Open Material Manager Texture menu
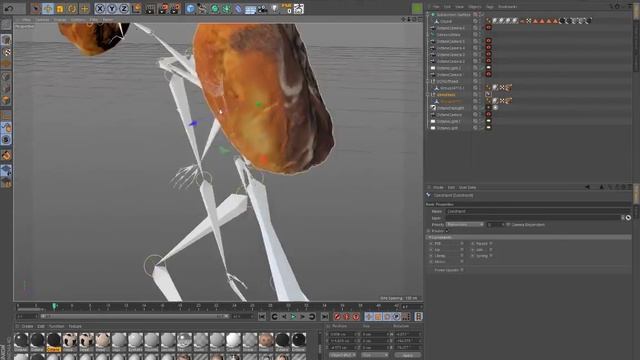 (x=75, y=327)
